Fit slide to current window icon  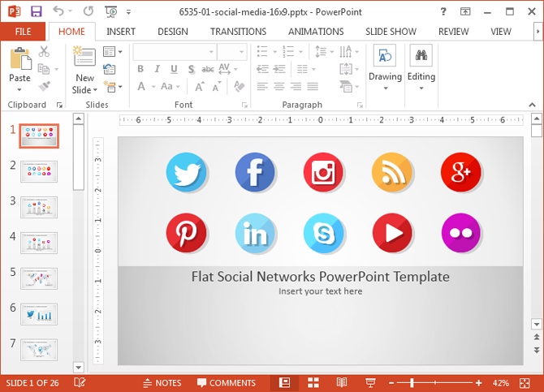click(x=525, y=383)
